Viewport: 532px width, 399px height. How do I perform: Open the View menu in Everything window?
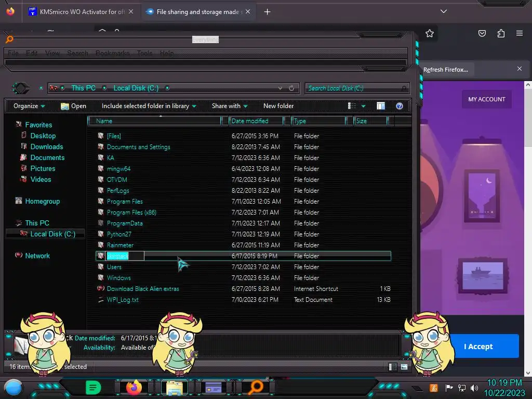(52, 53)
